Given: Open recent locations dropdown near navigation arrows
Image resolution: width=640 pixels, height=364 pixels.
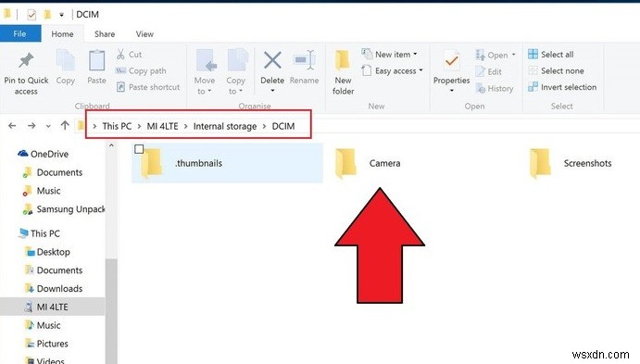Looking at the screenshot, I should pyautogui.click(x=48, y=126).
